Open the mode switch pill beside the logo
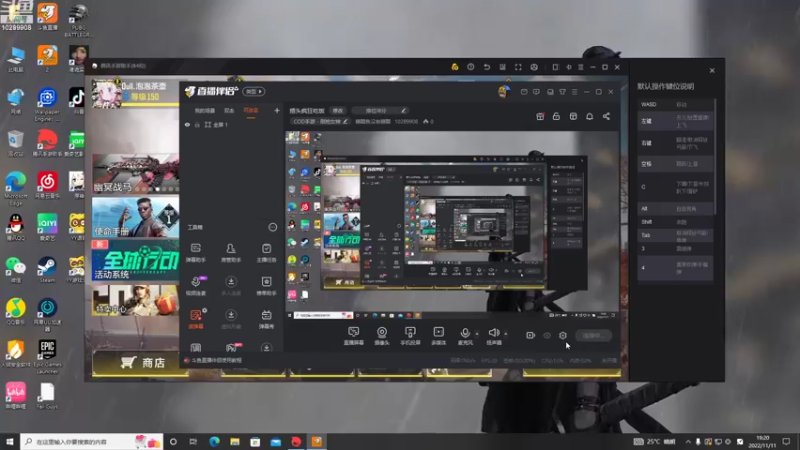800x450 pixels. (254, 91)
